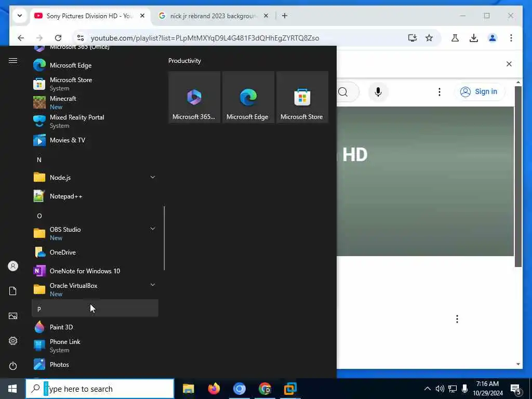Open the user account icon in Start
The height and width of the screenshot is (399, 532).
point(13,266)
